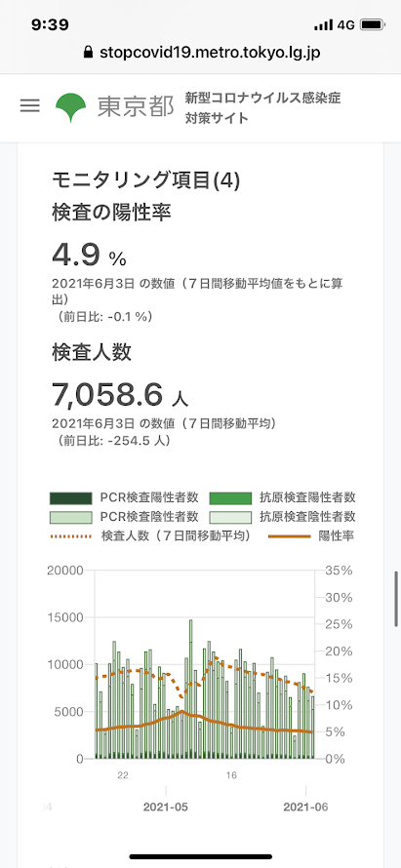Tap the stopcovid19.metro.tokyo.lg.jp URL field

pyautogui.click(x=201, y=53)
